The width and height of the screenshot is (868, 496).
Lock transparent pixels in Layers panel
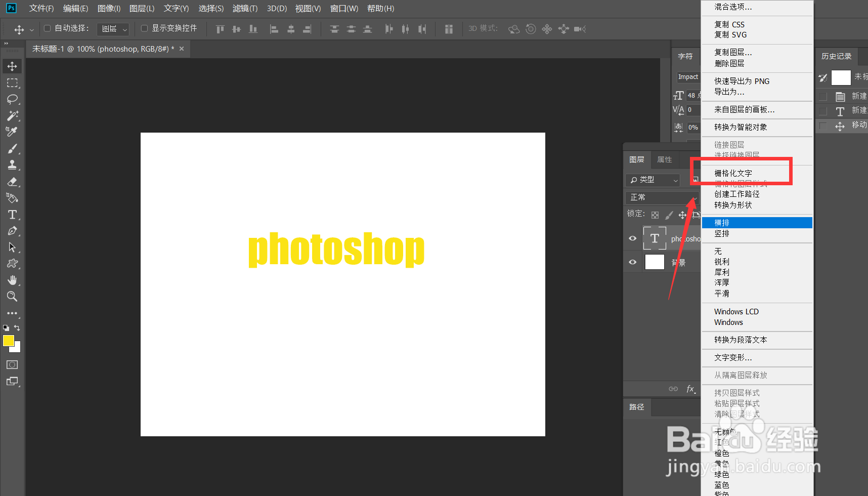click(x=655, y=215)
